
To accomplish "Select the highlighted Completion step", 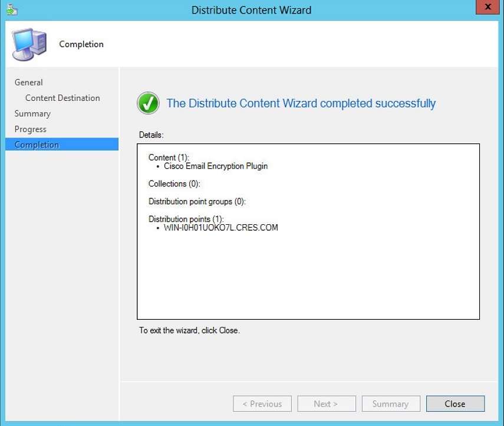I will point(36,144).
